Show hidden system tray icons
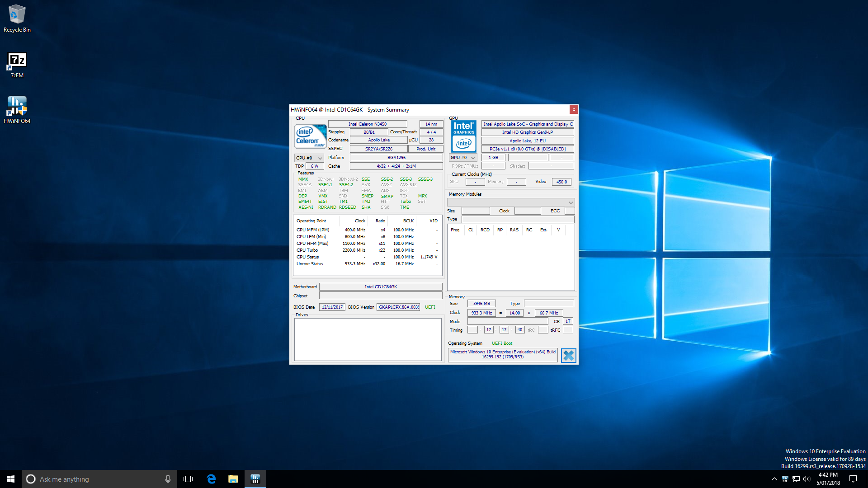Viewport: 868px width, 488px height. click(x=774, y=479)
